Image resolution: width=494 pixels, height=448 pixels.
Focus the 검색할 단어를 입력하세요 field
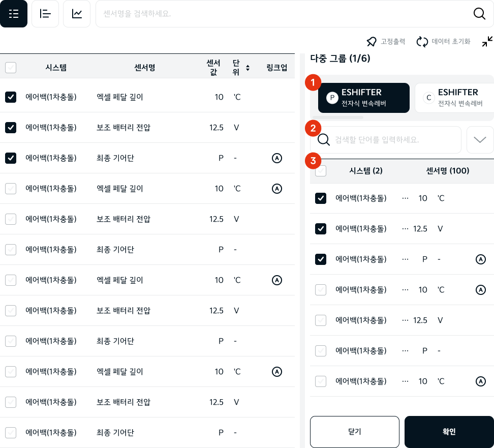point(386,140)
